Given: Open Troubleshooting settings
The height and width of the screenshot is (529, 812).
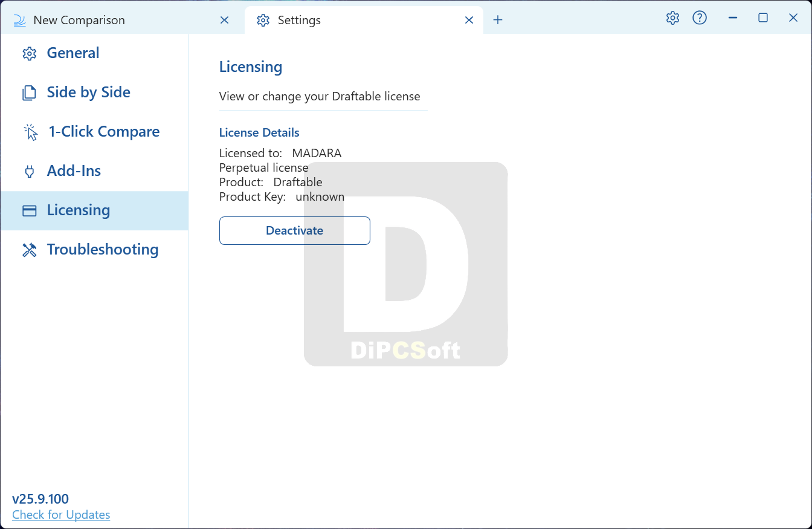Looking at the screenshot, I should 94,250.
